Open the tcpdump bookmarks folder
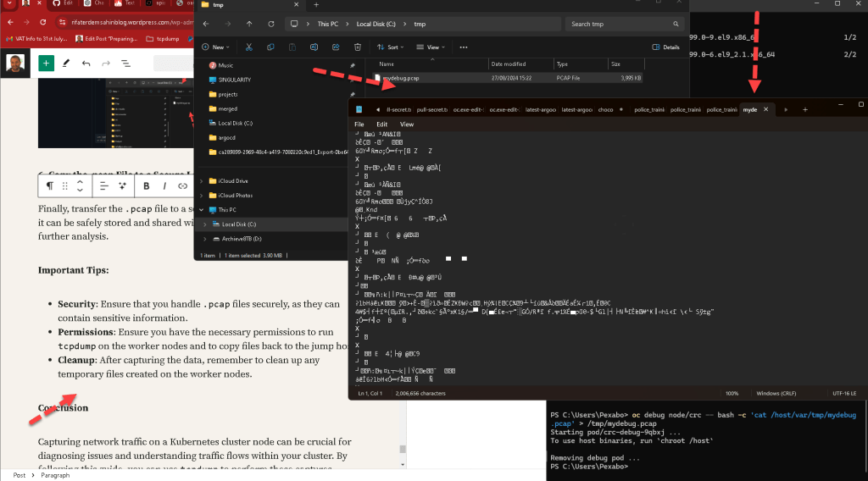 (163, 39)
